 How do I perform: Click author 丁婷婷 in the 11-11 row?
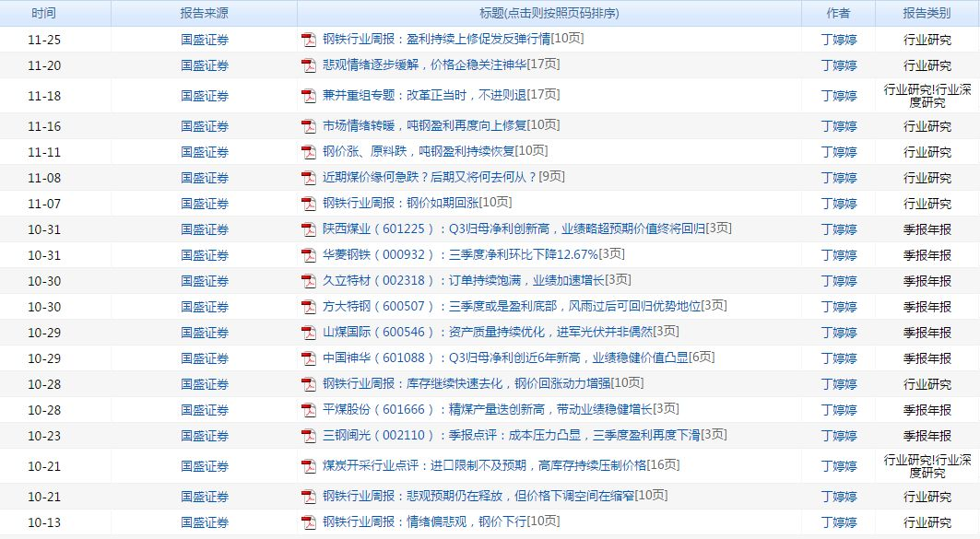[839, 152]
